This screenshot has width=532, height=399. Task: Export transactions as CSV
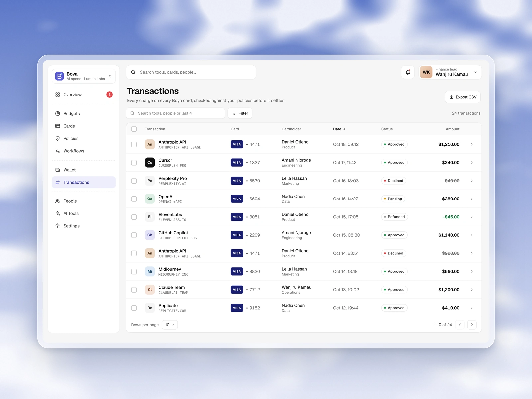point(463,97)
